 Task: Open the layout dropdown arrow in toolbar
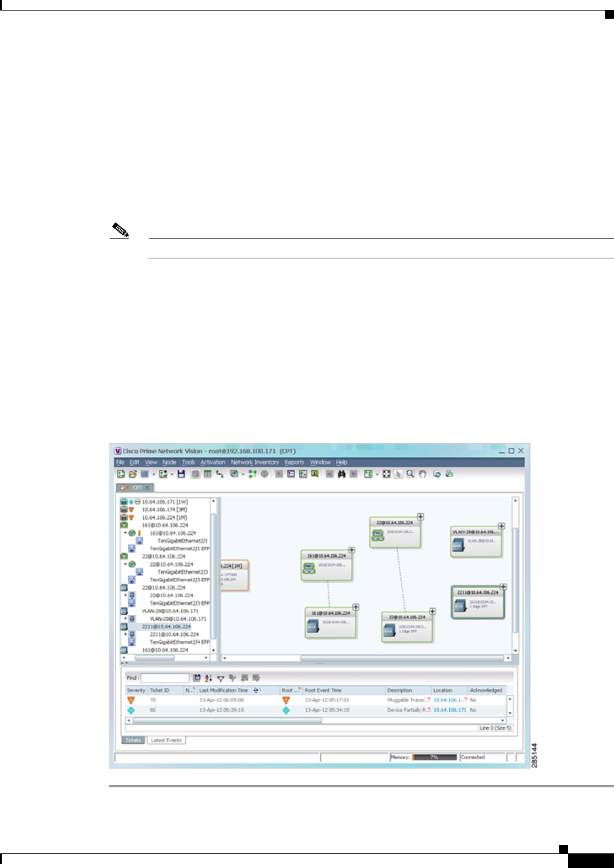pos(377,474)
